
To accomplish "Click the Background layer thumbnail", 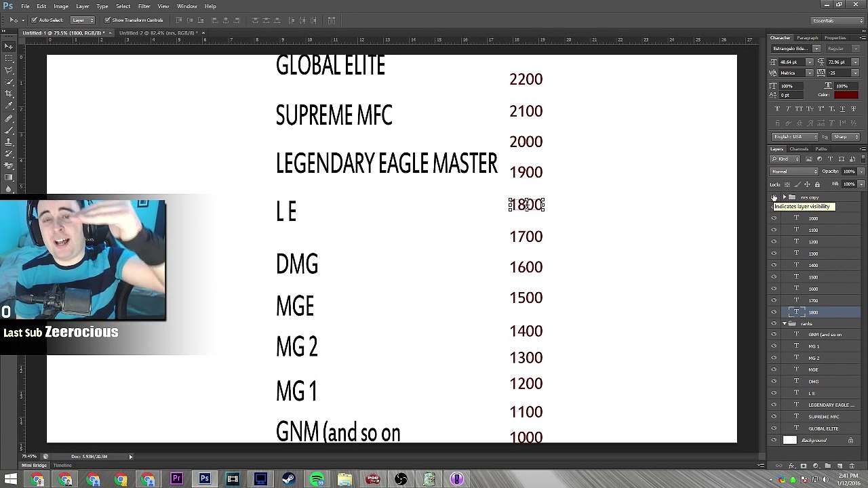I will [x=790, y=440].
